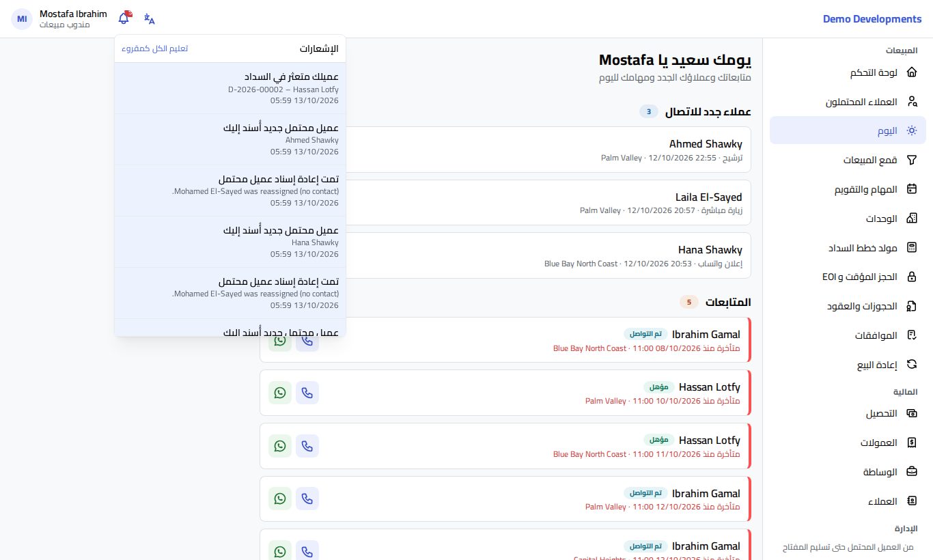Screen dimensions: 933x560
Task: Open Ibrahim Gamal follow-up dated 12/10/2026 Palm Valley
Action: (x=505, y=499)
